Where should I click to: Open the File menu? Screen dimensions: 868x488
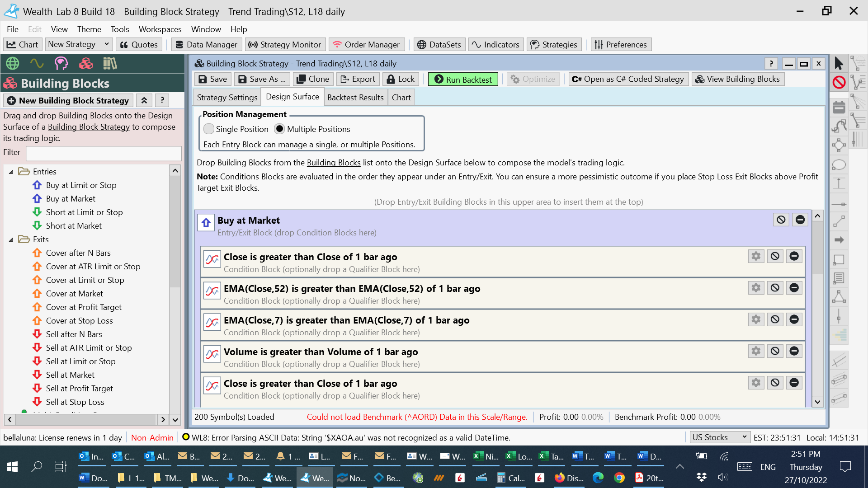coord(13,29)
